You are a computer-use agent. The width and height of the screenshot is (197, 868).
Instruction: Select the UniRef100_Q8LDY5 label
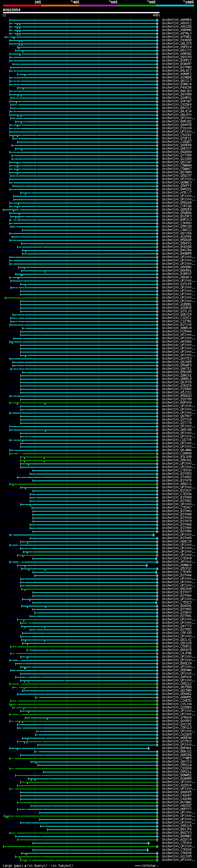pos(176,43)
